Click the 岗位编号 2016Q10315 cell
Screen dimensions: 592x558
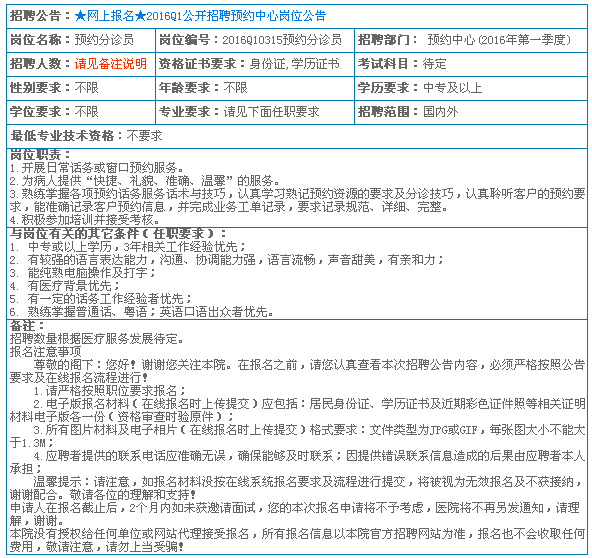click(255, 40)
